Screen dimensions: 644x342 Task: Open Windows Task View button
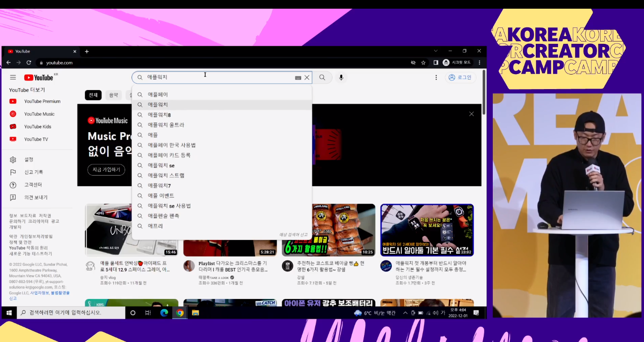click(148, 313)
